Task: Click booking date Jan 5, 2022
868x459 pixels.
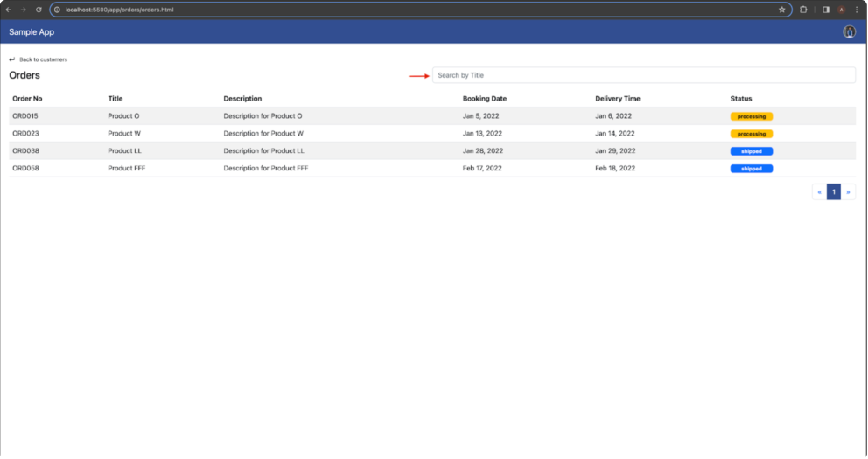Action: (480, 116)
